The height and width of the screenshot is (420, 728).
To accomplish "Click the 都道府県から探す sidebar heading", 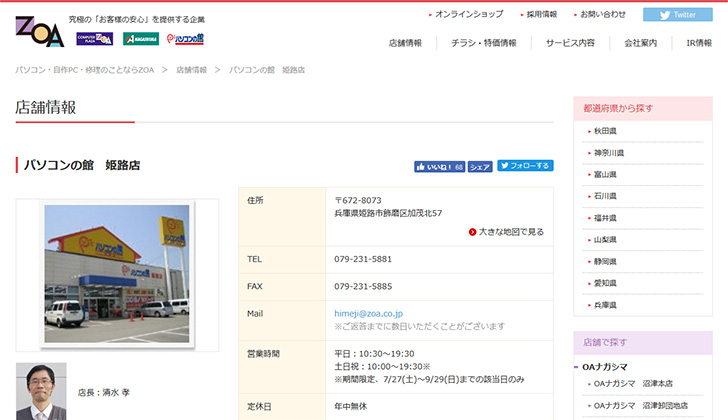I will click(x=618, y=109).
